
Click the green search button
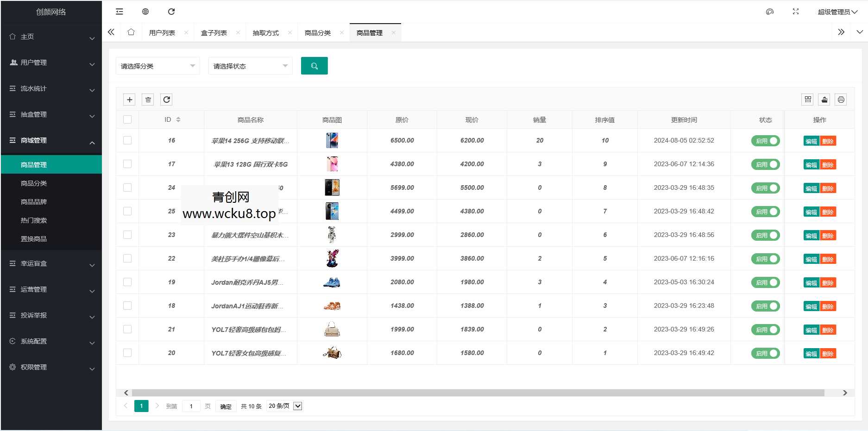tap(314, 66)
